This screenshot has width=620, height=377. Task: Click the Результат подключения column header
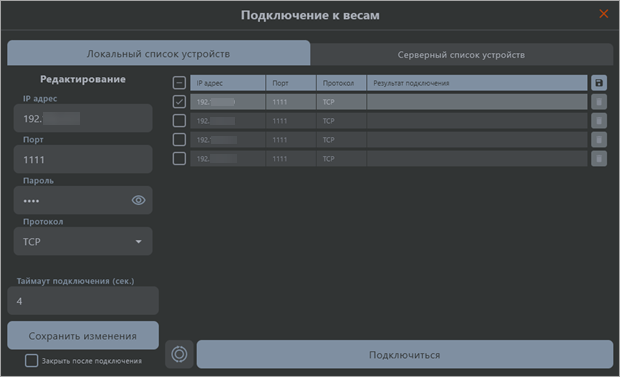477,83
